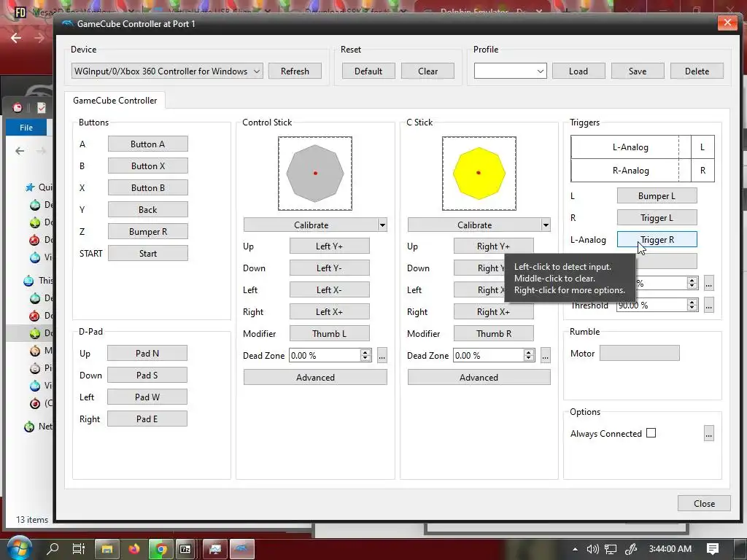
Task: Click C Stick Calibrate button
Action: tap(474, 225)
